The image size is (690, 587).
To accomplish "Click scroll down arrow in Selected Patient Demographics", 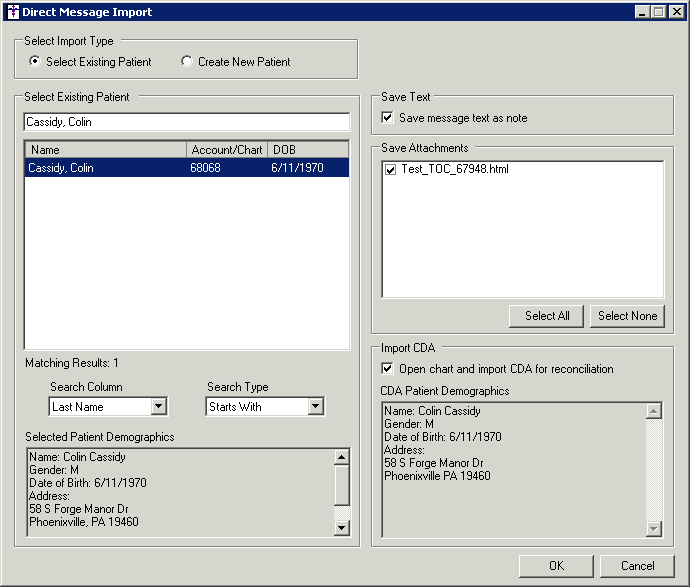I will (x=341, y=527).
